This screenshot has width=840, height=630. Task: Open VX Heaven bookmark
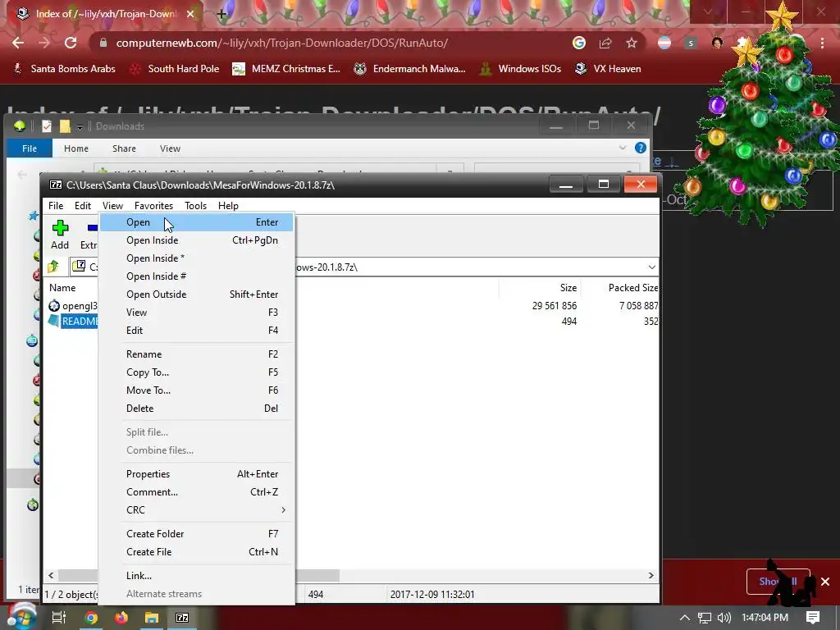click(608, 69)
